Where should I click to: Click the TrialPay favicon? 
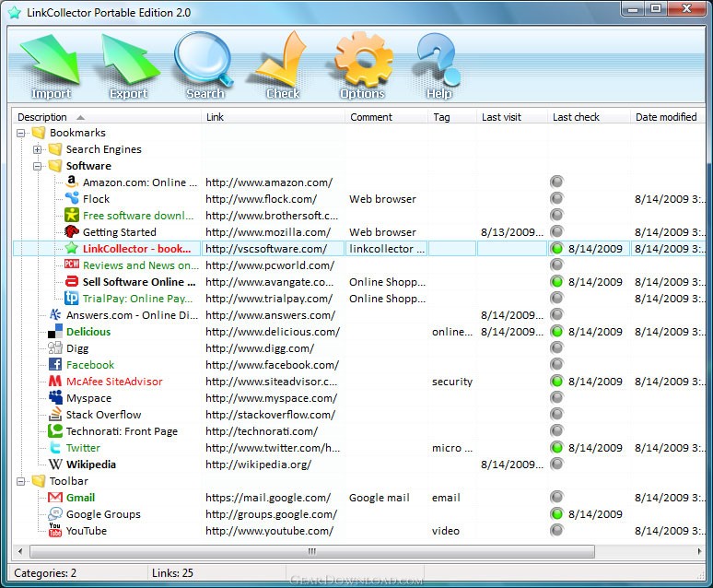(x=71, y=298)
